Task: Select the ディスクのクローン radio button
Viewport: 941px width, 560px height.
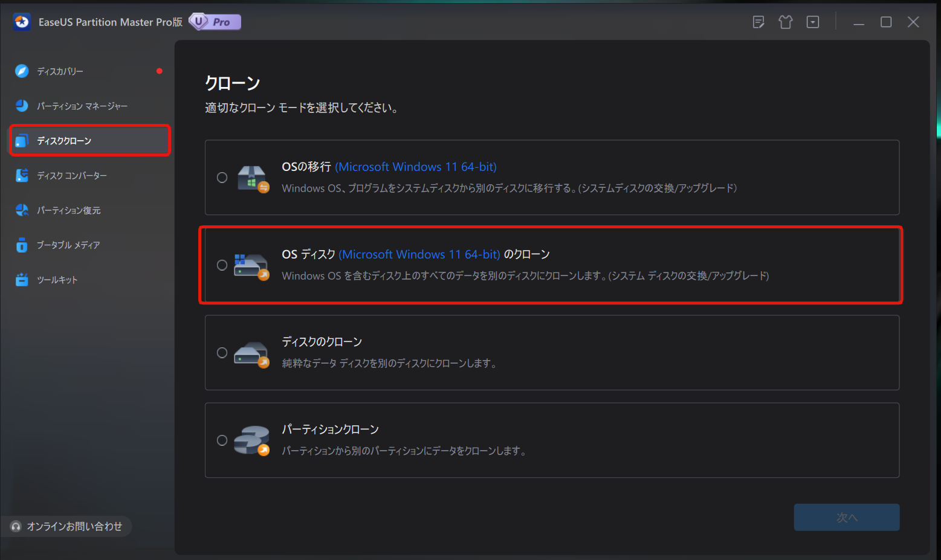Action: coord(222,353)
